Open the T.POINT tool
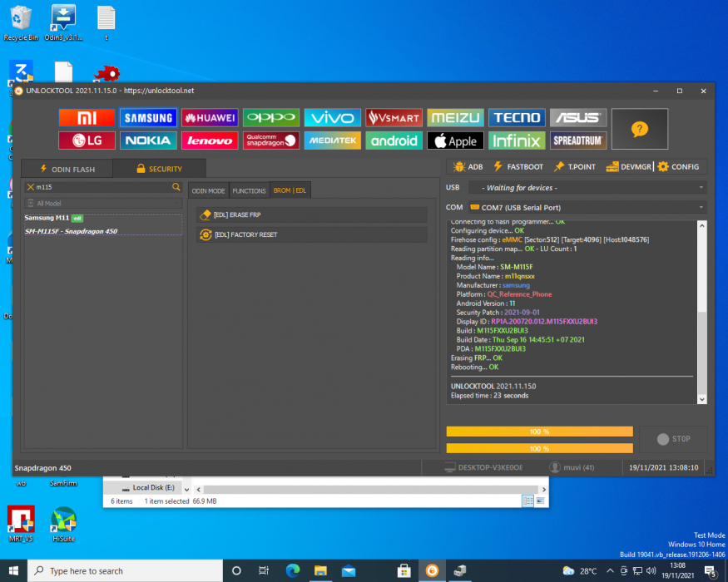Image resolution: width=728 pixels, height=582 pixels. [574, 166]
